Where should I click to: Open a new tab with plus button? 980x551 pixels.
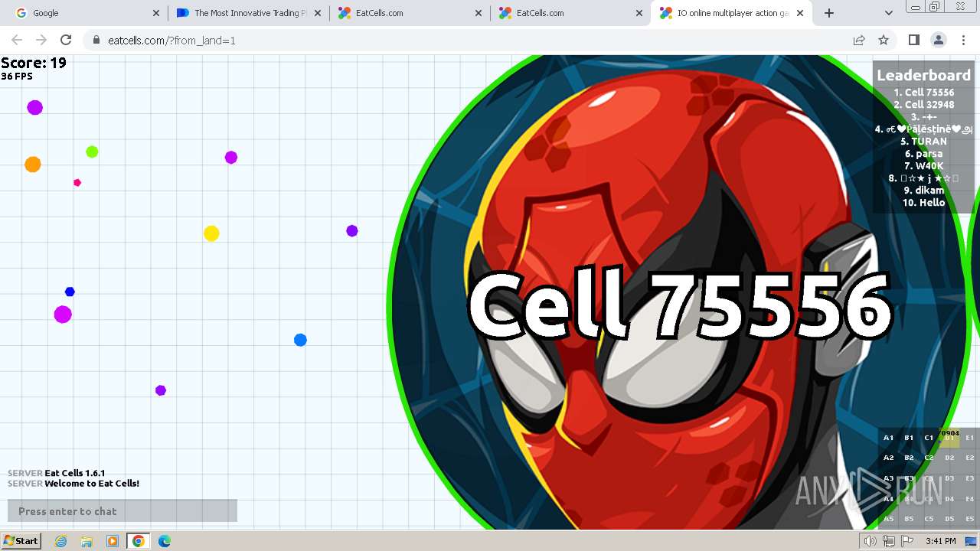pyautogui.click(x=828, y=13)
